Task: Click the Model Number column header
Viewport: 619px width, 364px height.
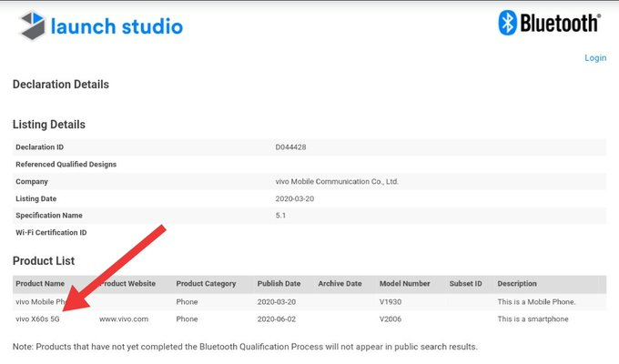Action: [x=405, y=283]
